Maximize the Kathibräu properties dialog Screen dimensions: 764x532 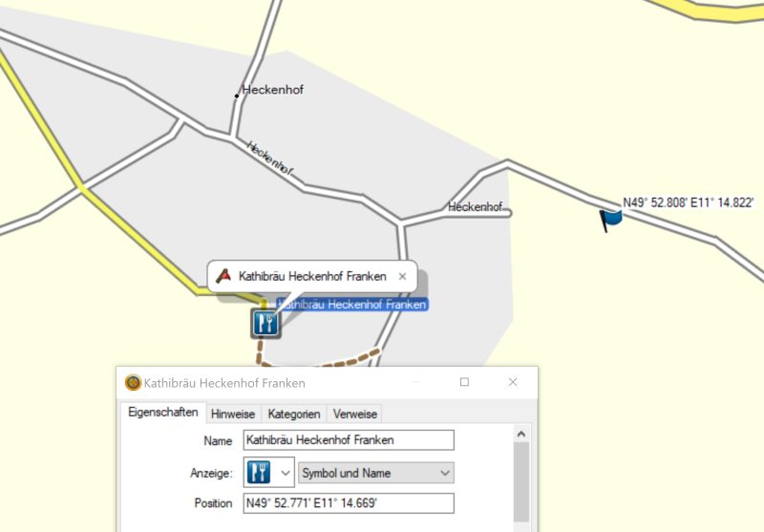coord(464,382)
